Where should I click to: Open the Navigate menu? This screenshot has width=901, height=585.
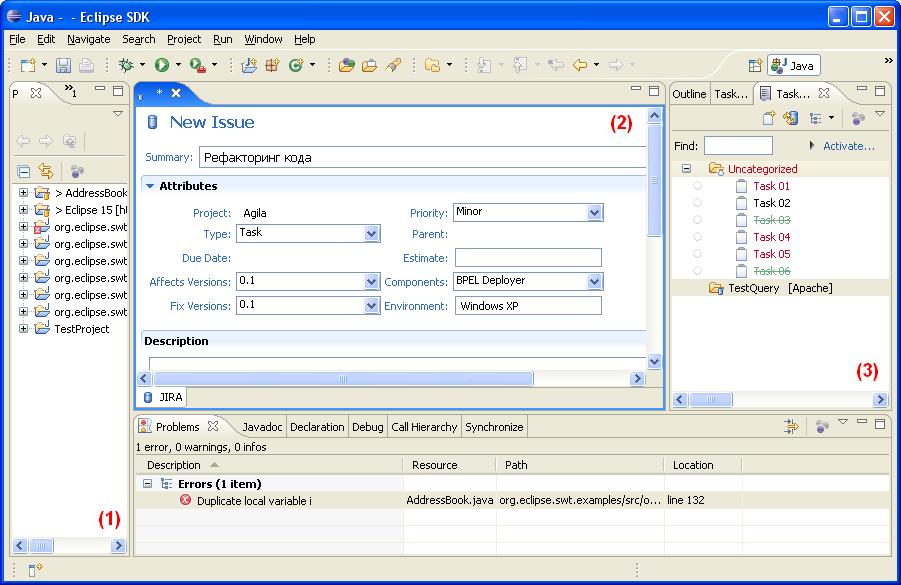88,39
